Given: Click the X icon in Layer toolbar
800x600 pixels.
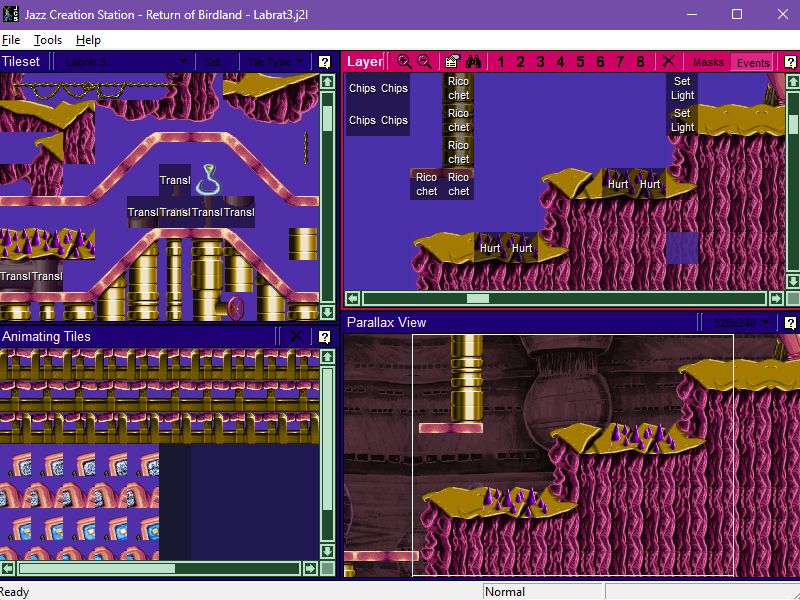Looking at the screenshot, I should tap(668, 62).
